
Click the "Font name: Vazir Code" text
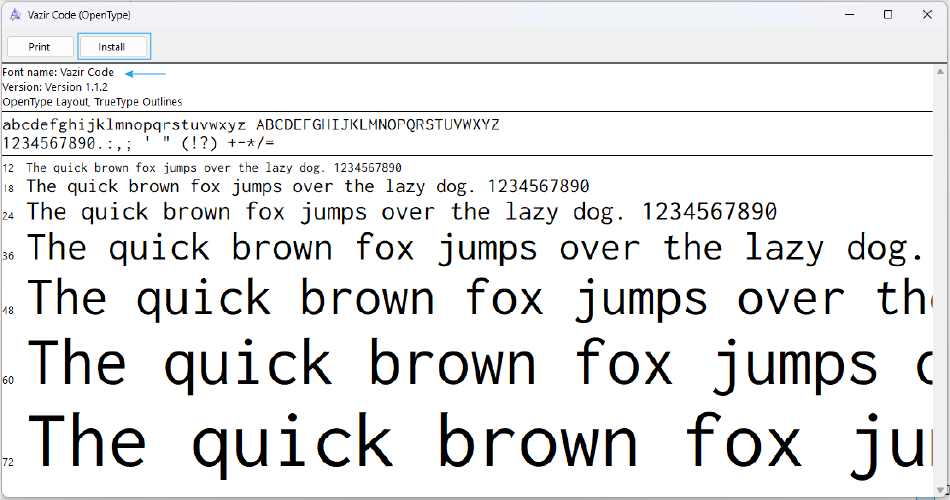[x=58, y=73]
